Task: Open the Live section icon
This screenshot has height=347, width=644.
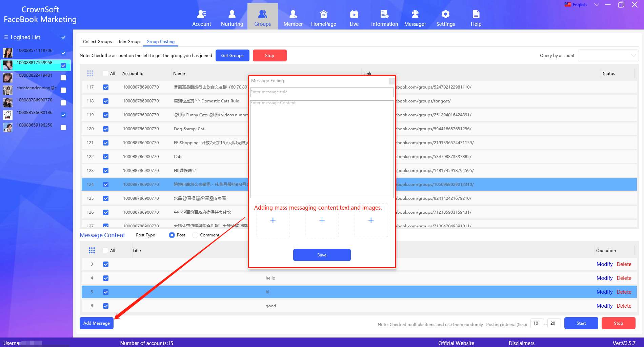Action: (354, 14)
